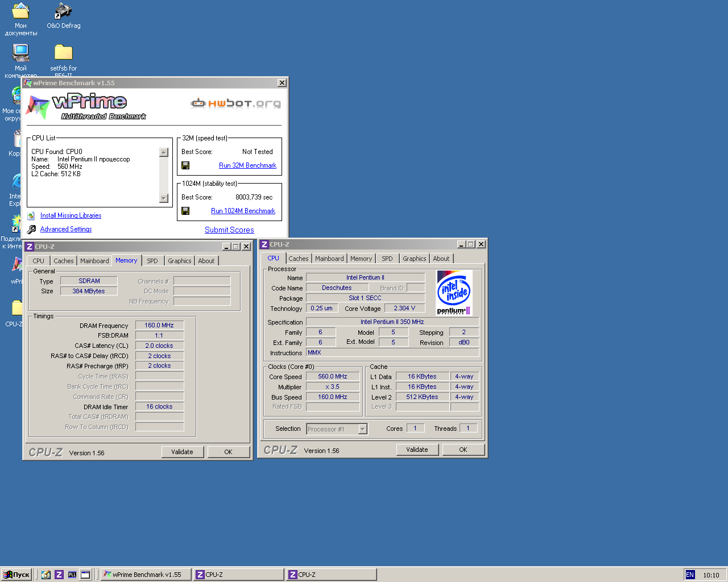Launch the PLL chip quick launch icon
Screen dimensions: 728x582
[72, 575]
